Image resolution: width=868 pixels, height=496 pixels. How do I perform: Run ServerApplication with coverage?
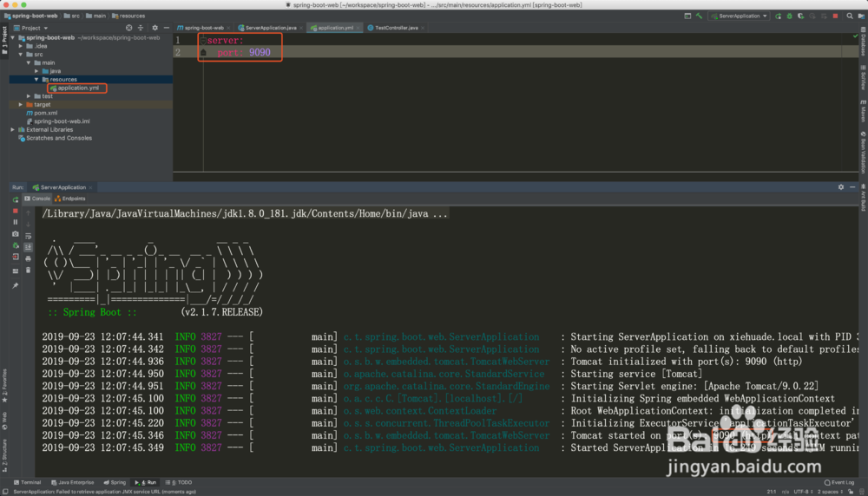click(x=800, y=16)
